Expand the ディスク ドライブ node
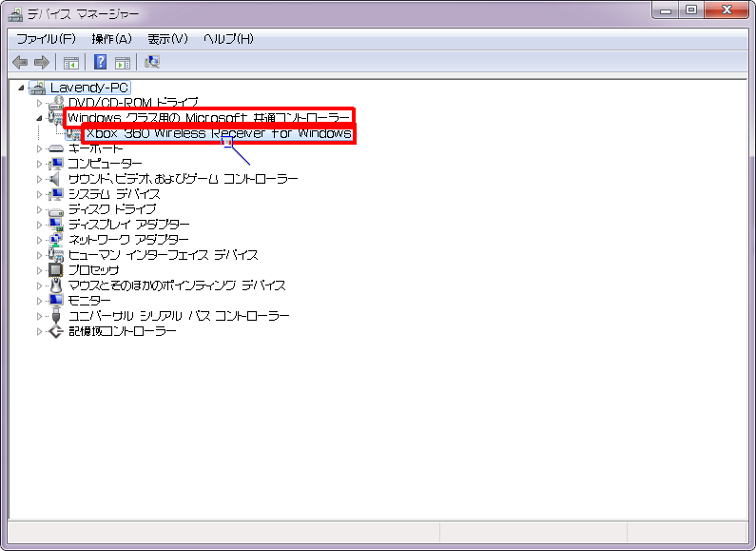 pyautogui.click(x=40, y=209)
